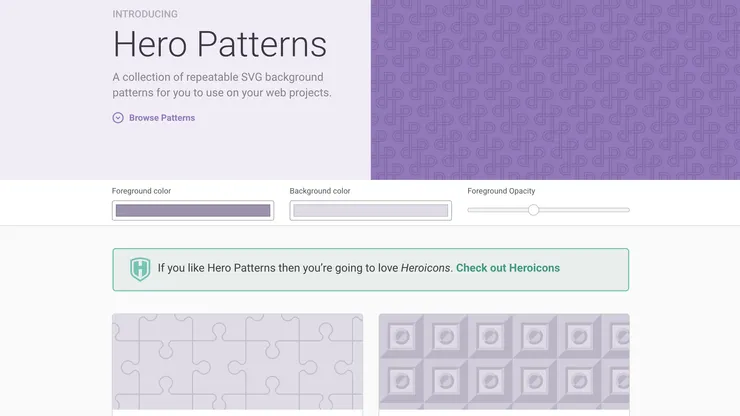The width and height of the screenshot is (740, 416).
Task: Open the Check out Heroicons link
Action: click(x=508, y=268)
